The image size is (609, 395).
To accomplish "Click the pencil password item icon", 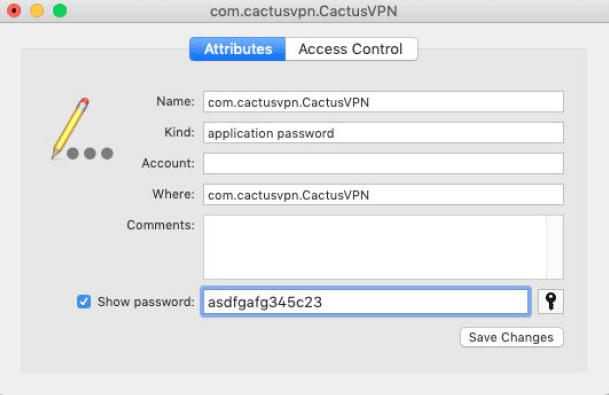I will click(82, 129).
